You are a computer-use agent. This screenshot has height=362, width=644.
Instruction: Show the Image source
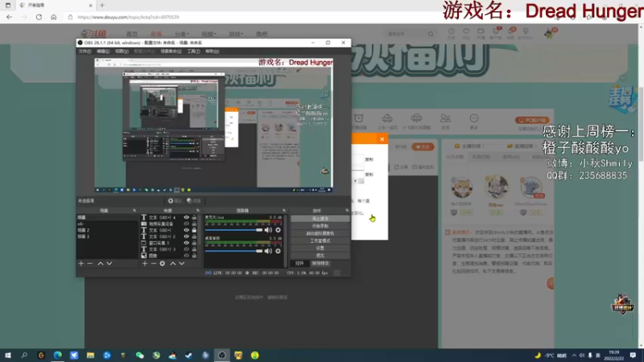click(x=187, y=256)
